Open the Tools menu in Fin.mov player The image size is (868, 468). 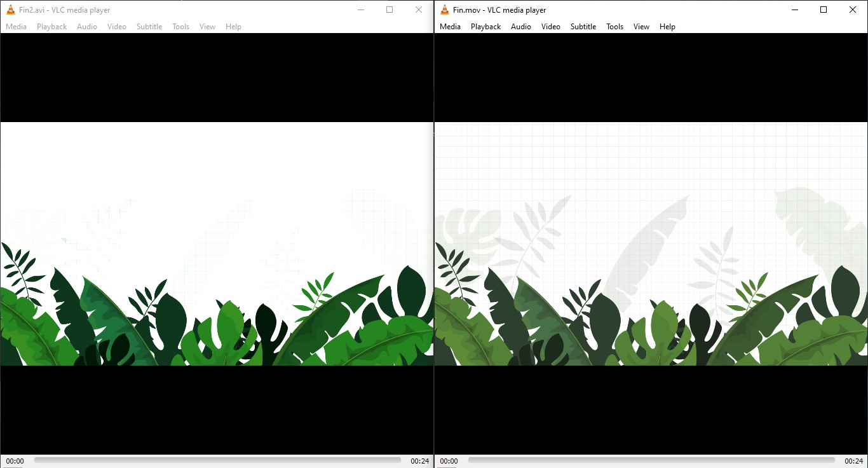click(614, 26)
